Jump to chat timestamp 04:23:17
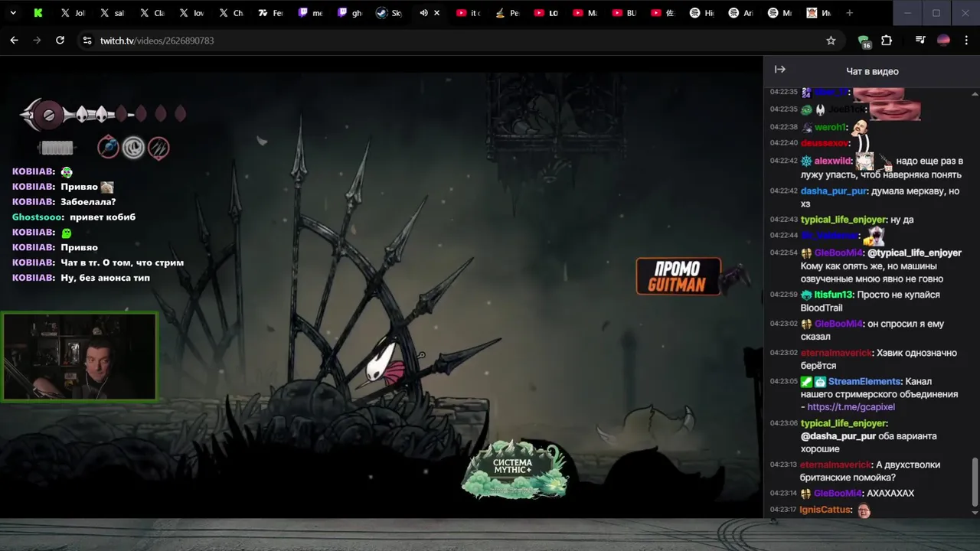The height and width of the screenshot is (551, 980). point(783,510)
